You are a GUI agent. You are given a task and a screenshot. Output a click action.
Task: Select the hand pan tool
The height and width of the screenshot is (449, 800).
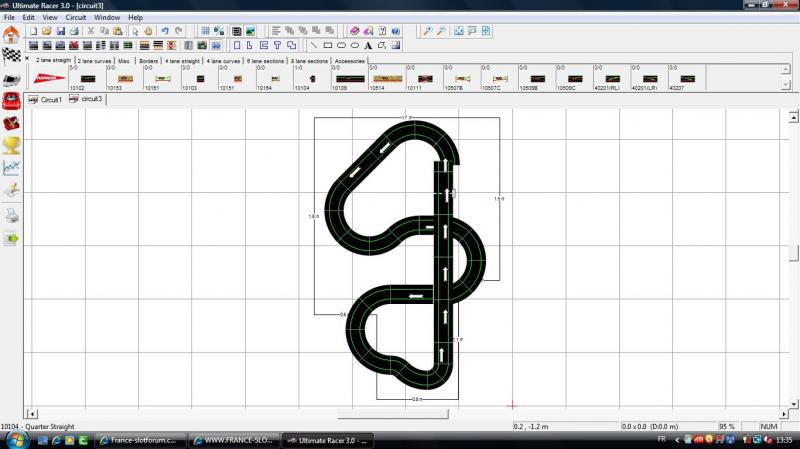click(x=148, y=31)
